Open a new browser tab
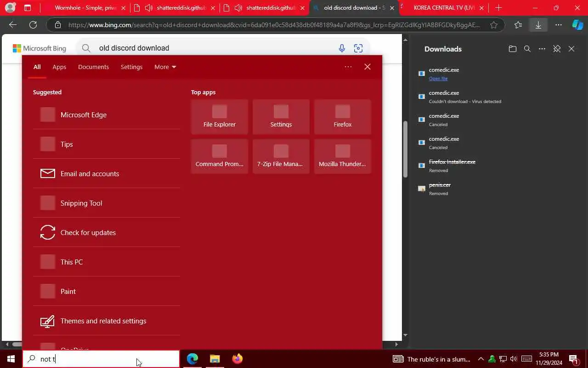This screenshot has height=368, width=588. tap(498, 8)
